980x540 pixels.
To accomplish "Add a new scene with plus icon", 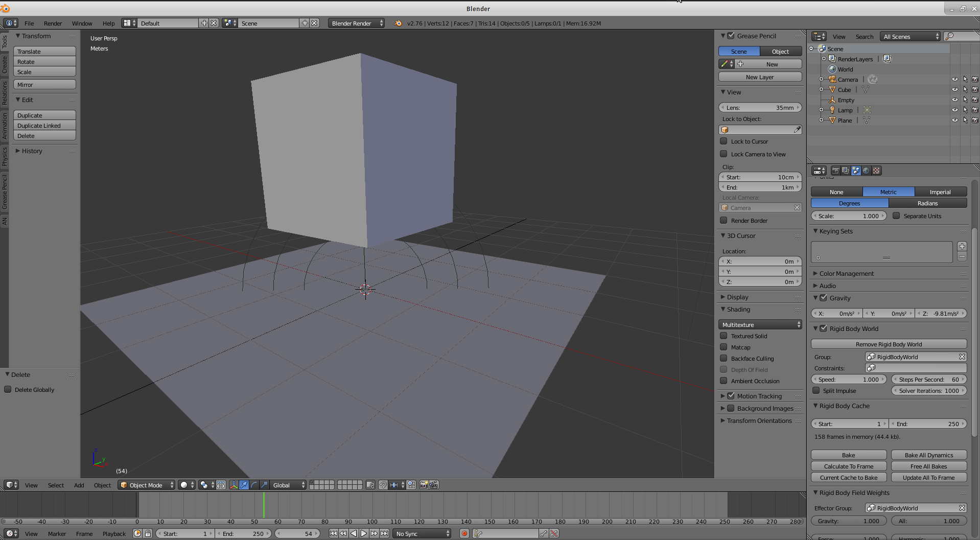I will [x=305, y=23].
